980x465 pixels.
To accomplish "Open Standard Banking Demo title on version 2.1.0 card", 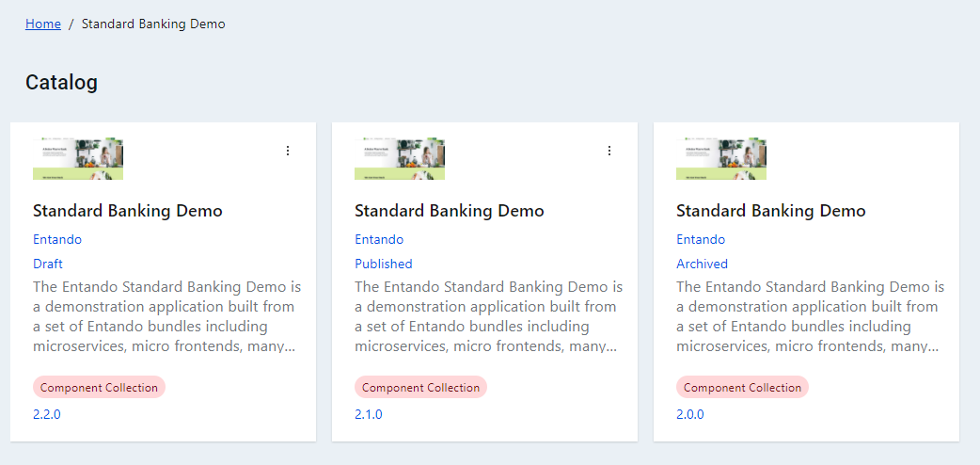I will tap(450, 211).
